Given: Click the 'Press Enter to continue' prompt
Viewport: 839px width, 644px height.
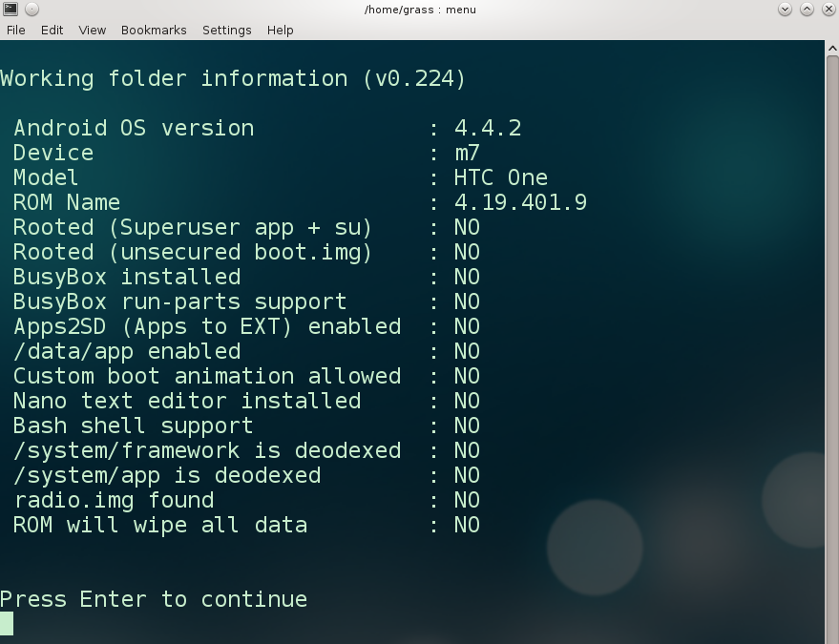Looking at the screenshot, I should 154,599.
